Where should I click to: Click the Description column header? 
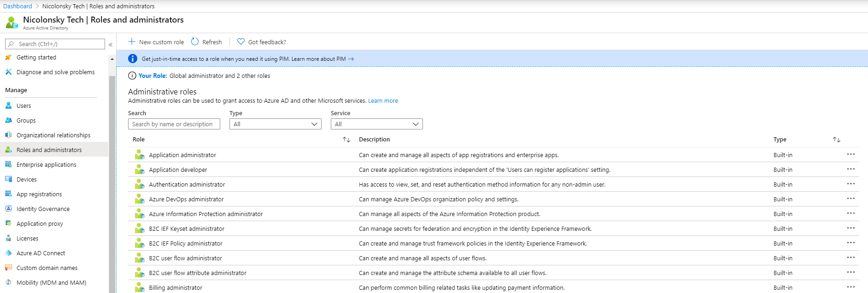(x=374, y=139)
